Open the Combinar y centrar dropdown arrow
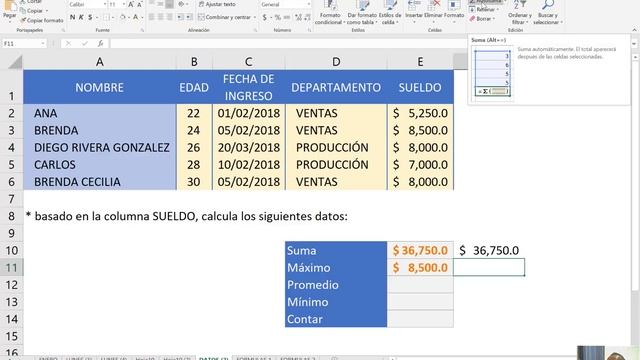 tap(254, 17)
